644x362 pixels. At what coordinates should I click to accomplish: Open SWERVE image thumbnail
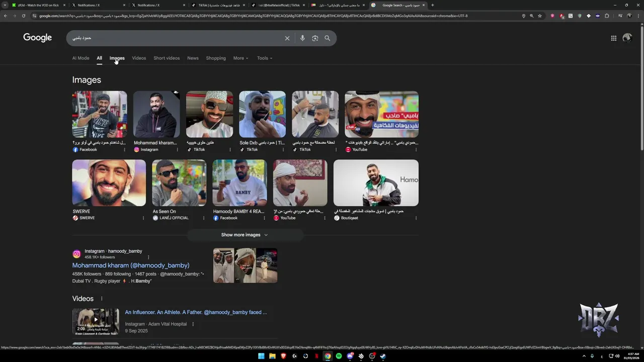point(109,183)
